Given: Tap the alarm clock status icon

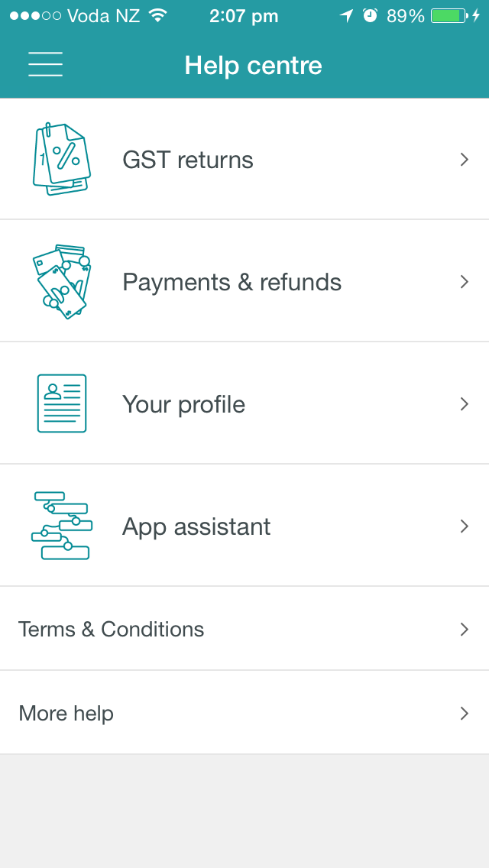Looking at the screenshot, I should tap(370, 15).
